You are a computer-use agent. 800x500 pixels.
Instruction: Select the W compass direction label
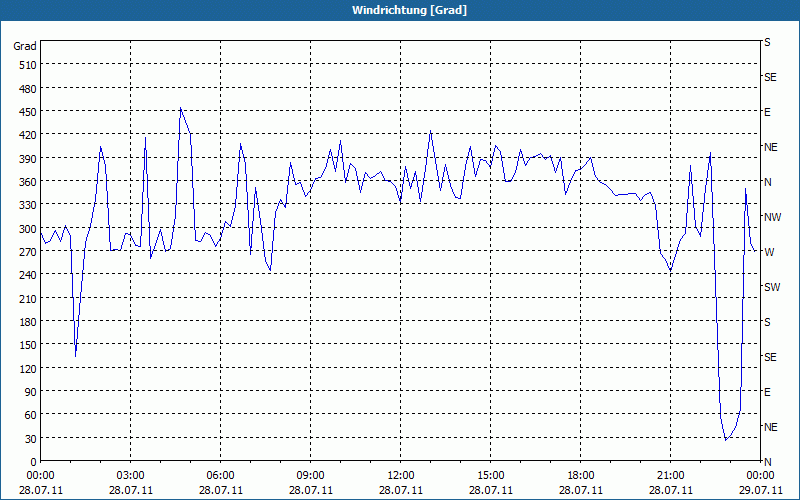769,252
